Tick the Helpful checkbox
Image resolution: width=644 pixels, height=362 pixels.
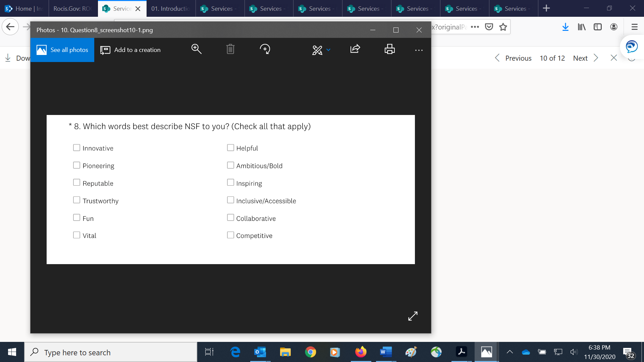click(x=230, y=148)
